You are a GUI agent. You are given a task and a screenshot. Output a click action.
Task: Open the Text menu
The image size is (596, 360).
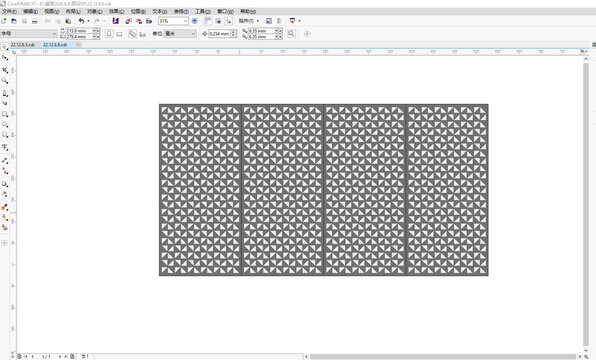tap(160, 12)
